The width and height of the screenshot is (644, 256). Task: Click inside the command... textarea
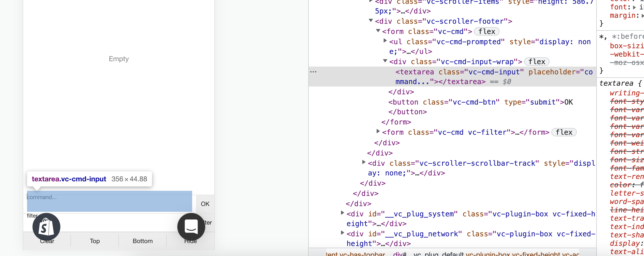(x=108, y=201)
